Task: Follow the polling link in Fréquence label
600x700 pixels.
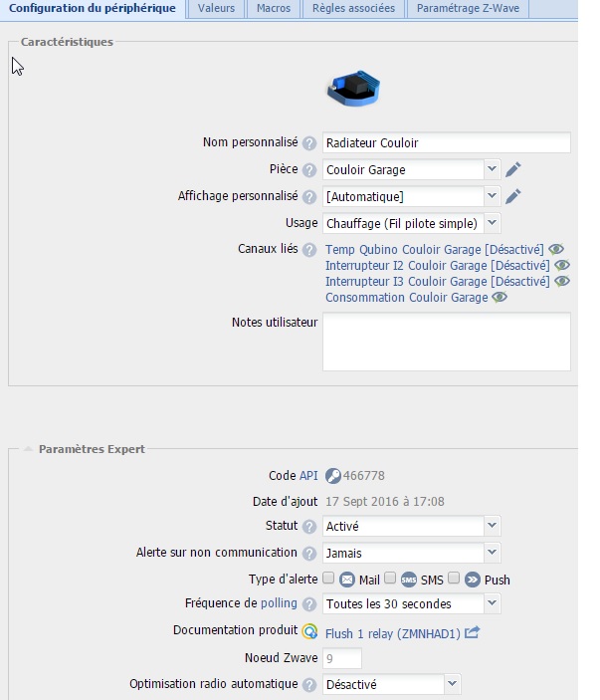Action: [x=279, y=603]
